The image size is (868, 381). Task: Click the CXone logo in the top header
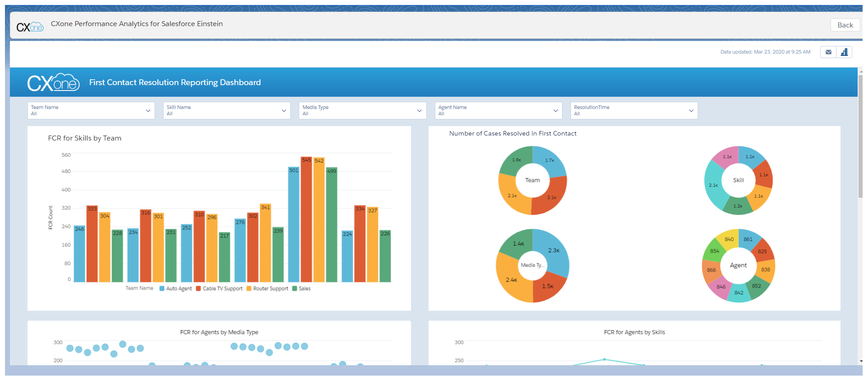(x=30, y=27)
